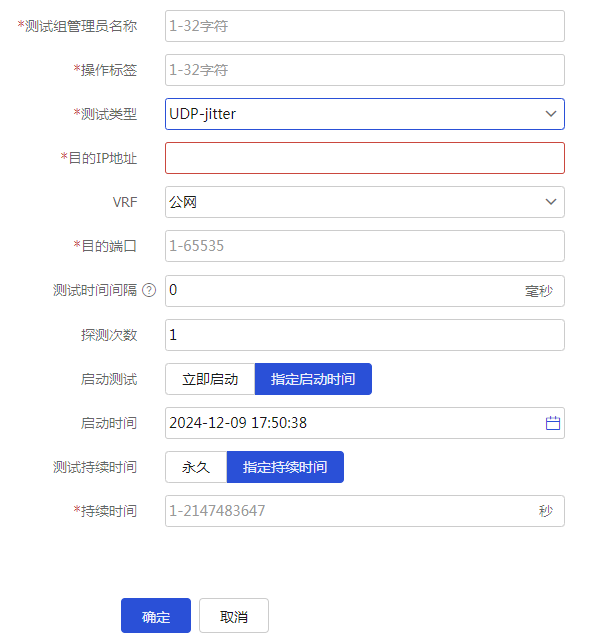
Task: Select 立即启动 option
Action: pos(210,379)
